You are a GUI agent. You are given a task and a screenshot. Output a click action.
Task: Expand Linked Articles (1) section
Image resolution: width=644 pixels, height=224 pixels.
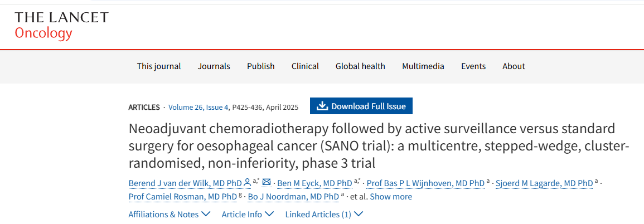[x=324, y=214]
